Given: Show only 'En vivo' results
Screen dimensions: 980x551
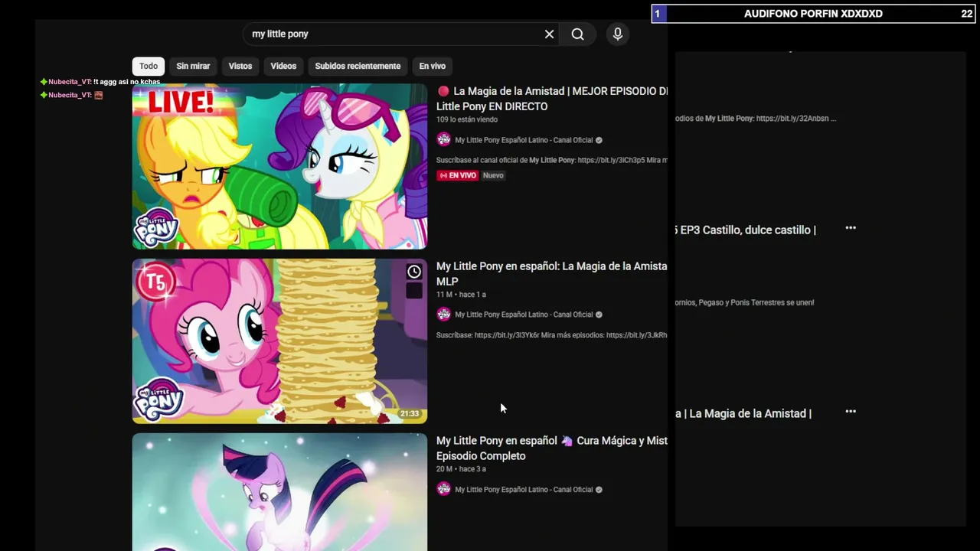Looking at the screenshot, I should coord(432,66).
